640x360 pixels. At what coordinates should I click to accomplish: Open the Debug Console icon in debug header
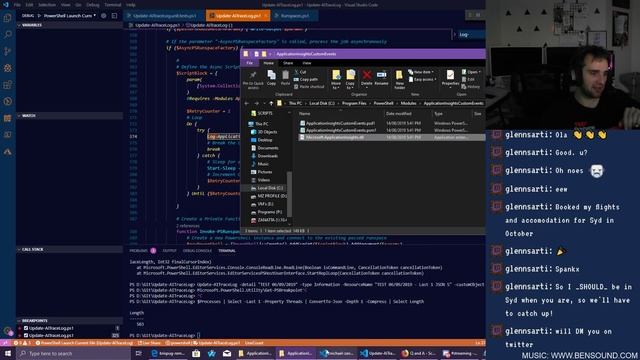point(114,16)
